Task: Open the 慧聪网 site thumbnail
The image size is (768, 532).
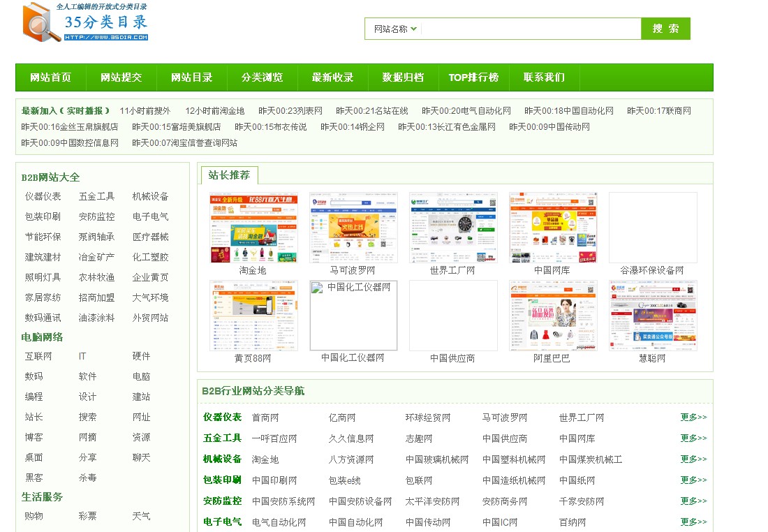Action: (653, 316)
